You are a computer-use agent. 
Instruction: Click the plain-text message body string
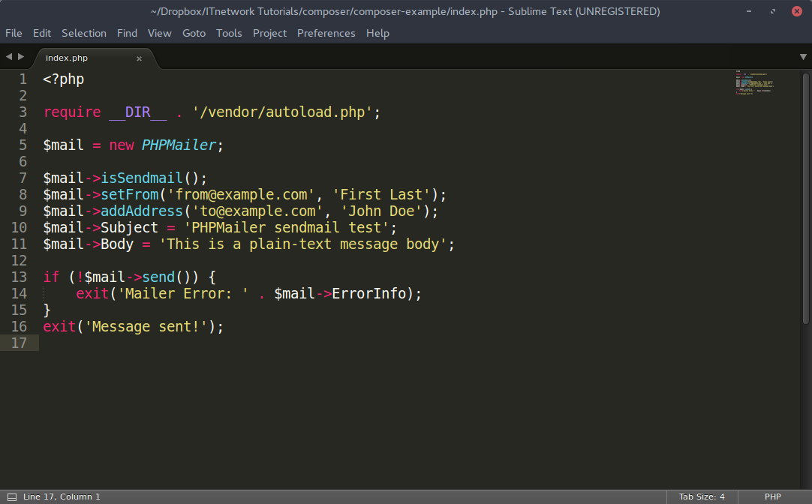click(x=303, y=244)
